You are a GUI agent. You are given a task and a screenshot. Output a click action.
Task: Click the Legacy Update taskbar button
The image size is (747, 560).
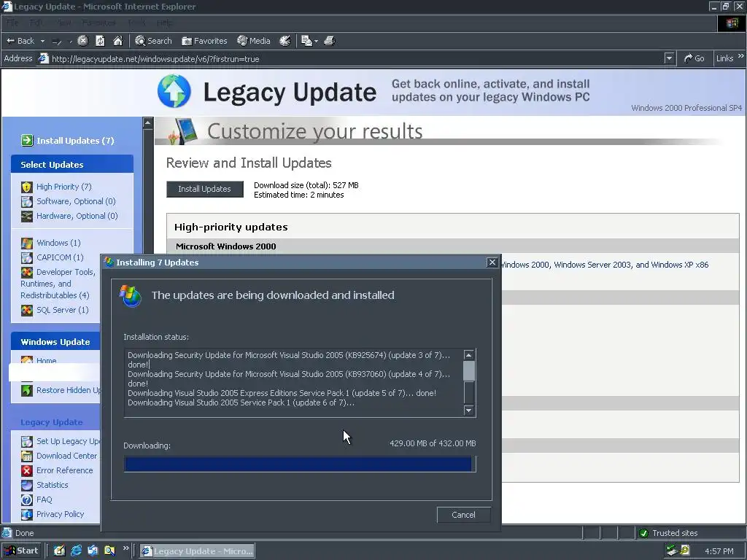pyautogui.click(x=197, y=551)
